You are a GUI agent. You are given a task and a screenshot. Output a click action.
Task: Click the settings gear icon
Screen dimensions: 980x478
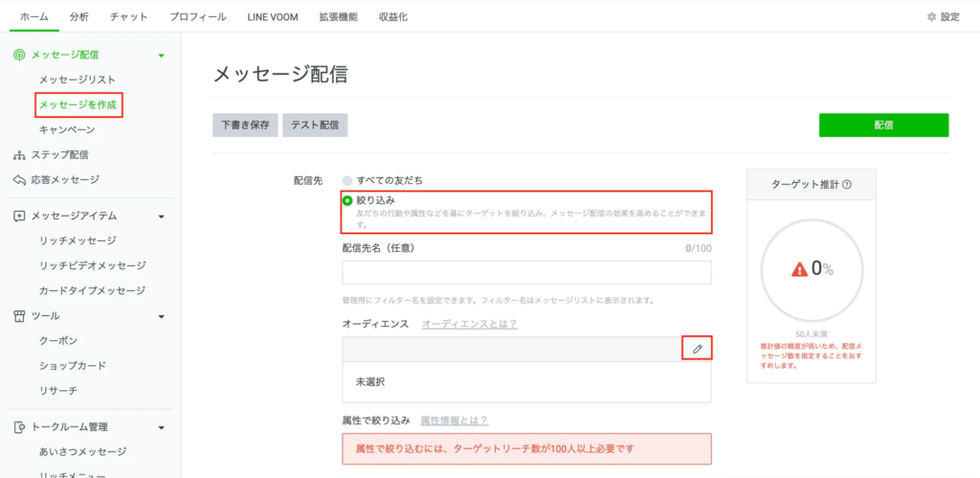click(931, 17)
